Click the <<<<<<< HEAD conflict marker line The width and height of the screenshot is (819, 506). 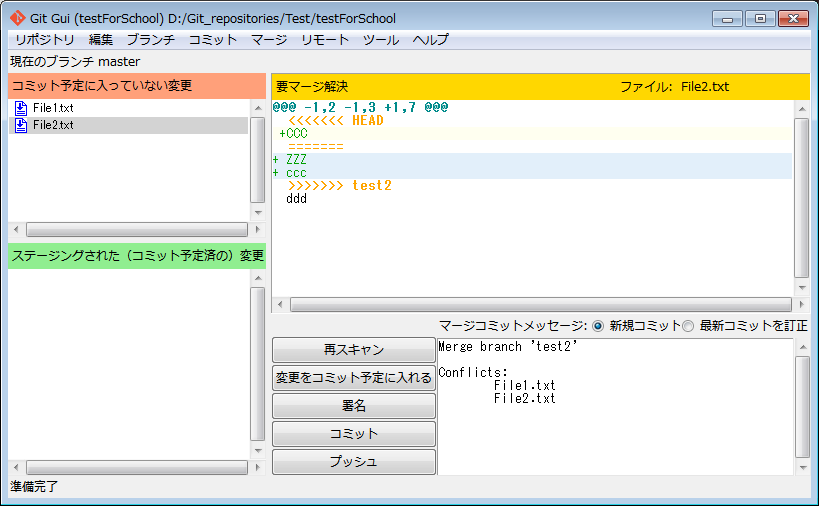[x=335, y=121]
